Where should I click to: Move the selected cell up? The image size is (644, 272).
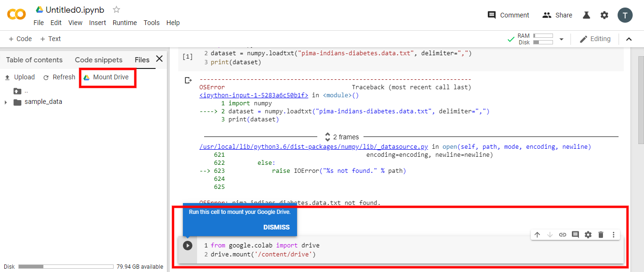click(x=537, y=234)
